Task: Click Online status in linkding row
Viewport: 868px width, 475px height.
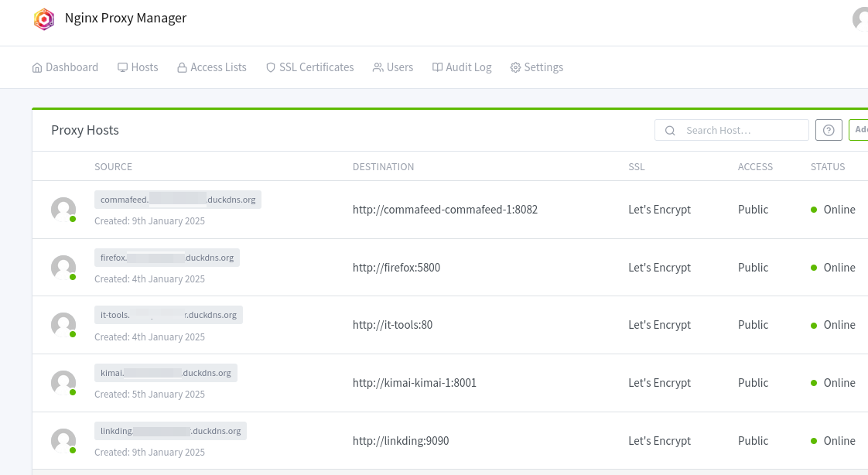Action: pyautogui.click(x=833, y=441)
